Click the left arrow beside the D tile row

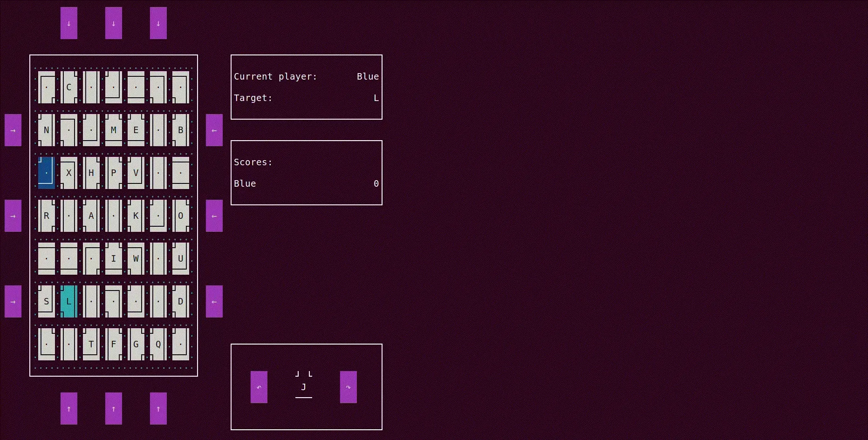coord(214,302)
